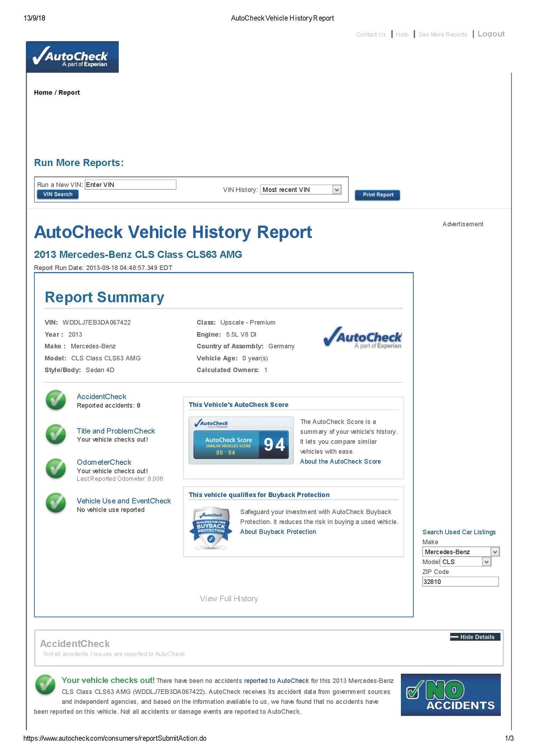Click Report in the breadcrumb
The height and width of the screenshot is (756, 537).
69,93
